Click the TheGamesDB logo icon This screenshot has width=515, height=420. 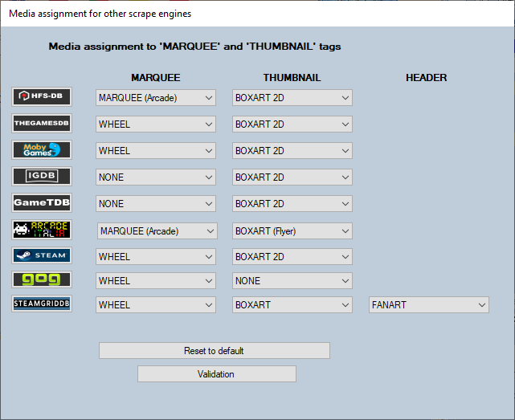pos(42,124)
